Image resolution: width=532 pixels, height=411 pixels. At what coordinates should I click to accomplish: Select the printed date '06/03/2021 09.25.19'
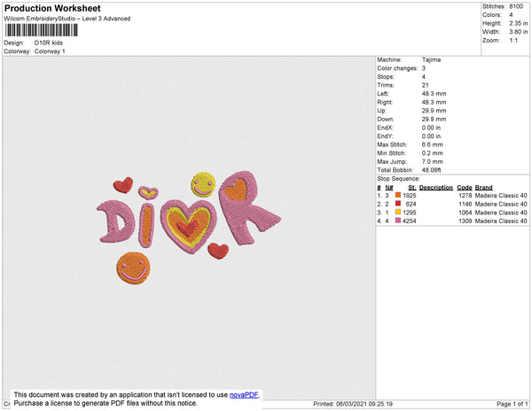pyautogui.click(x=364, y=404)
